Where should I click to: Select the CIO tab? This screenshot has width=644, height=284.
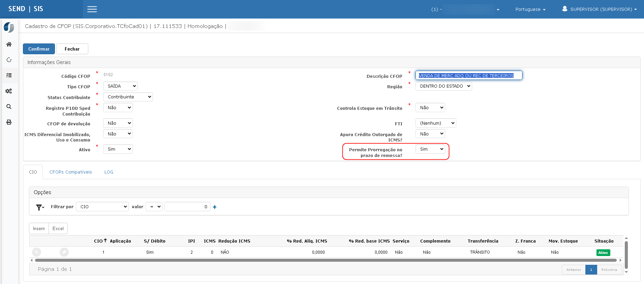tap(33, 172)
